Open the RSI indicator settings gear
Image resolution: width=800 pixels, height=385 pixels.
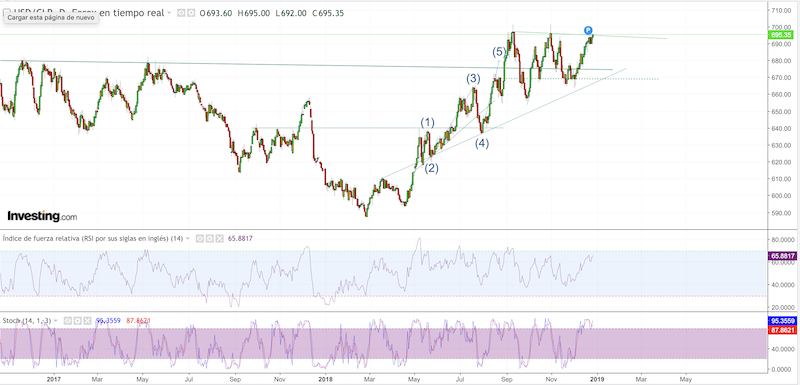point(210,238)
